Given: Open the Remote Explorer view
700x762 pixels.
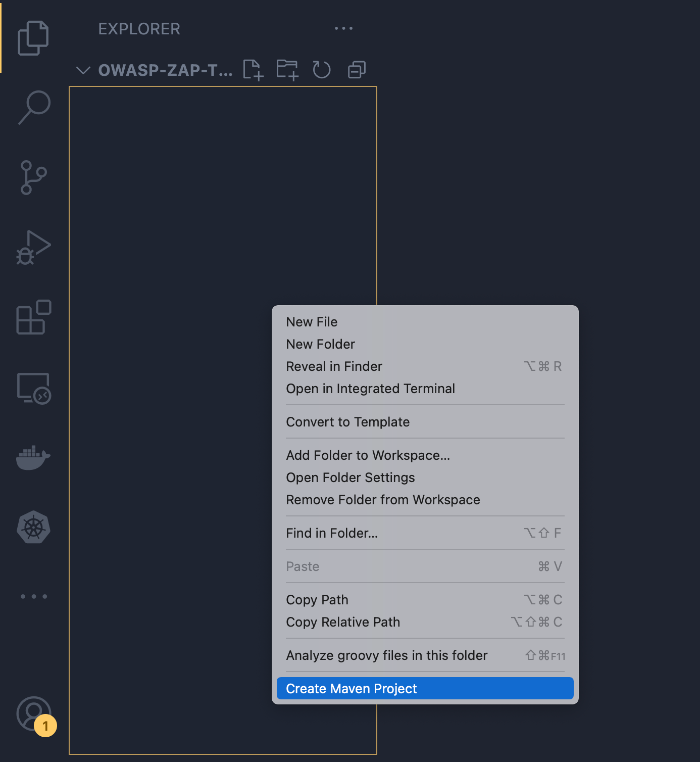Looking at the screenshot, I should (x=33, y=388).
